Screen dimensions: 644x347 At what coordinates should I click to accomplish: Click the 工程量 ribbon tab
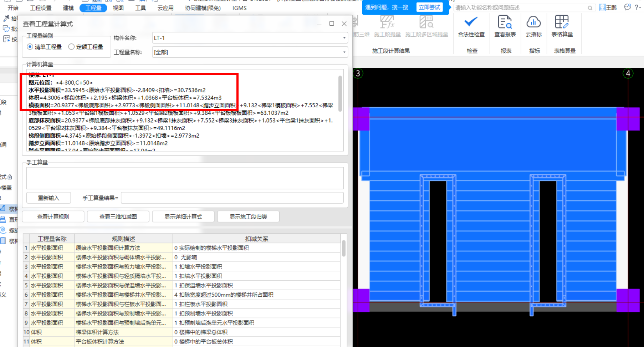93,7
